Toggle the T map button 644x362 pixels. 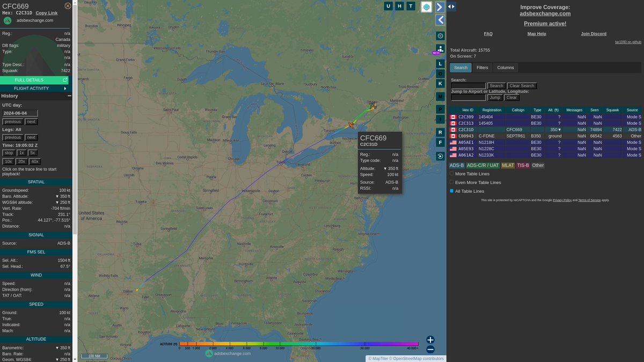[x=411, y=6]
